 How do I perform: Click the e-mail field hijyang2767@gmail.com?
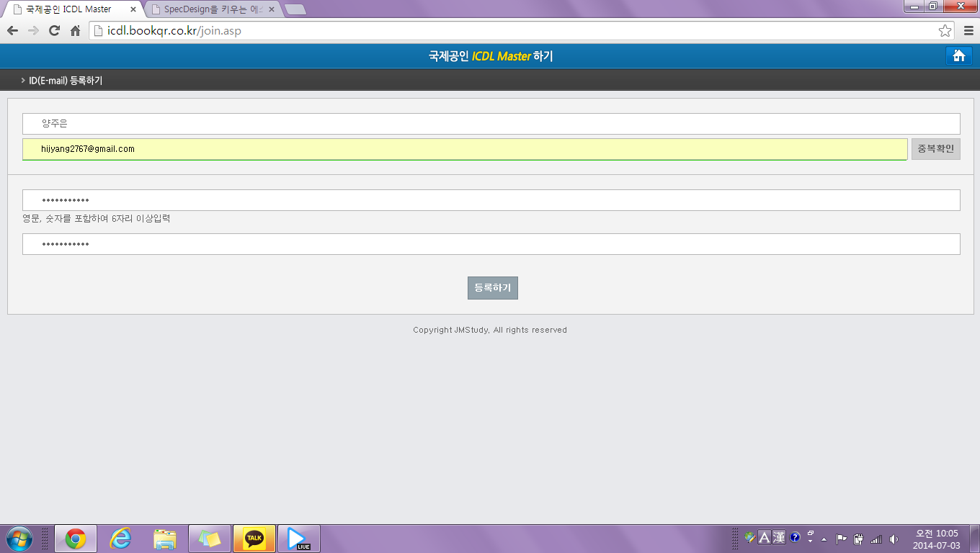(x=465, y=149)
